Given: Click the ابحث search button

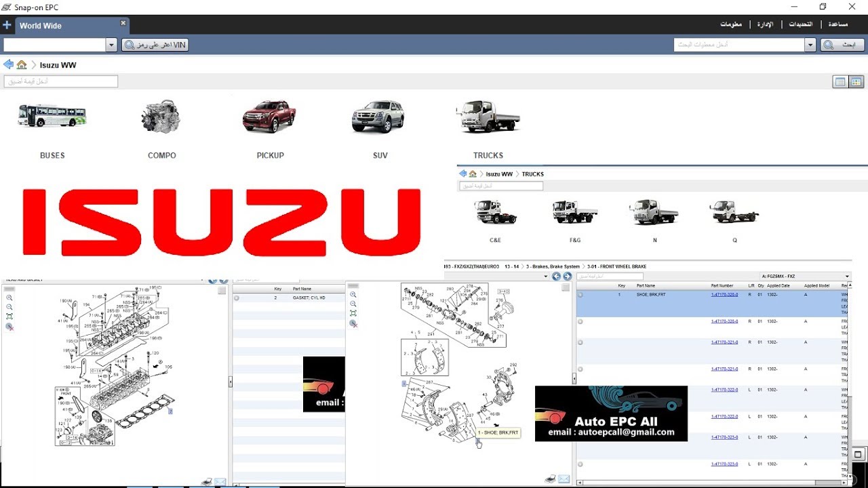Looking at the screenshot, I should coord(842,45).
